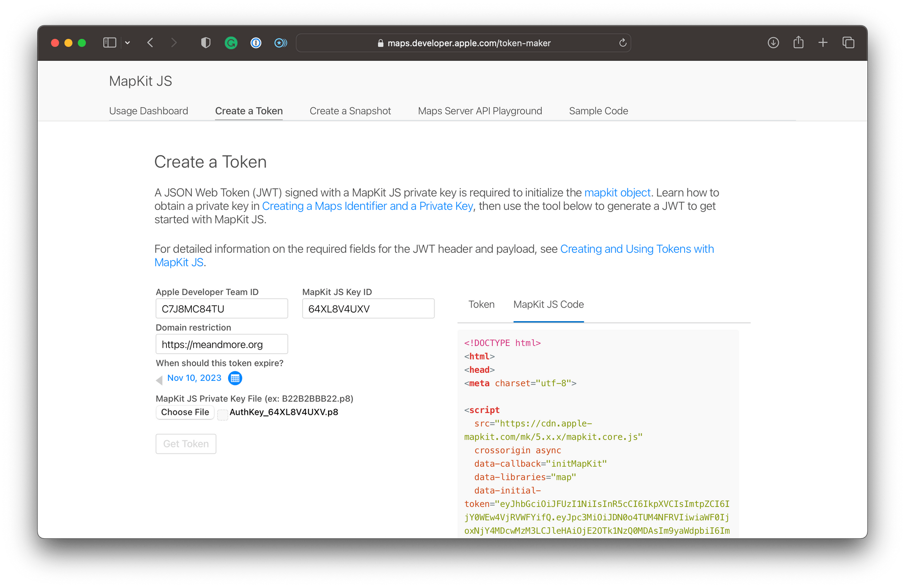Click the Get Token button
This screenshot has width=905, height=588.
[x=186, y=444]
